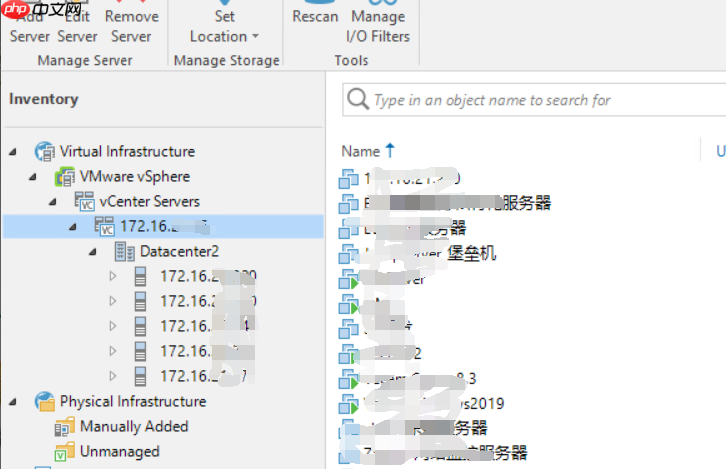Click VM icon of the s2019 row
The width and height of the screenshot is (726, 469).
click(349, 404)
